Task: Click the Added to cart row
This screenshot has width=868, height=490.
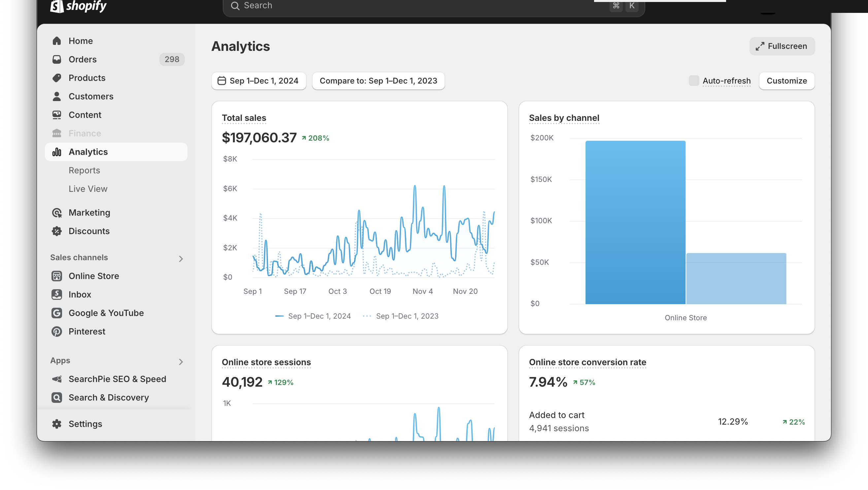Action: pos(667,422)
